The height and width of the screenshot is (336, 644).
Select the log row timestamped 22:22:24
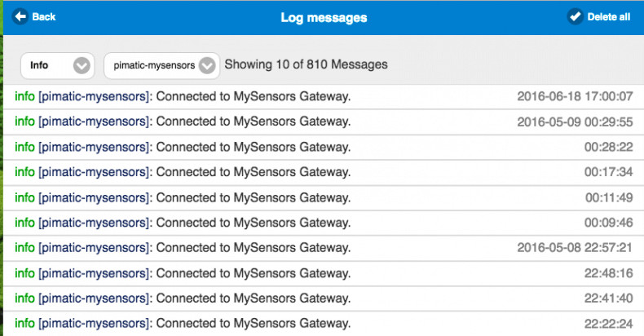pos(324,323)
